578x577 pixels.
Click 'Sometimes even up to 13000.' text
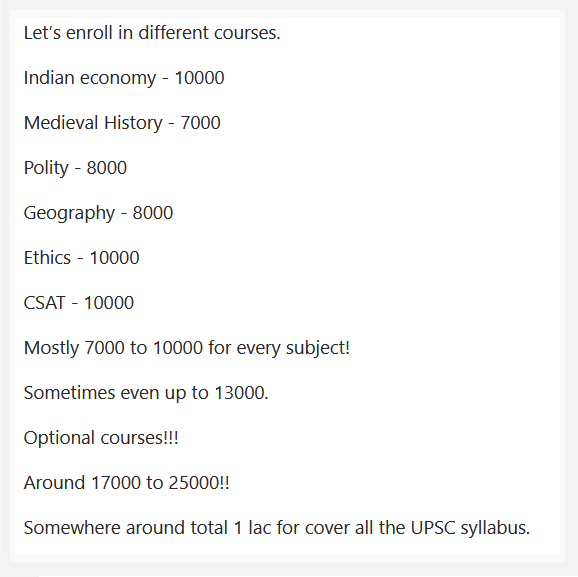tap(146, 393)
